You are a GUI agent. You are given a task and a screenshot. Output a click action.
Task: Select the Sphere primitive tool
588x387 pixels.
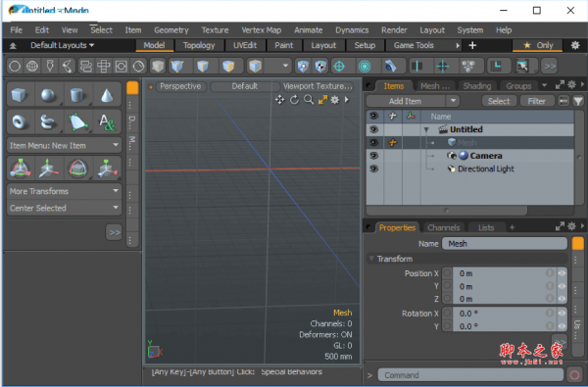(48, 95)
